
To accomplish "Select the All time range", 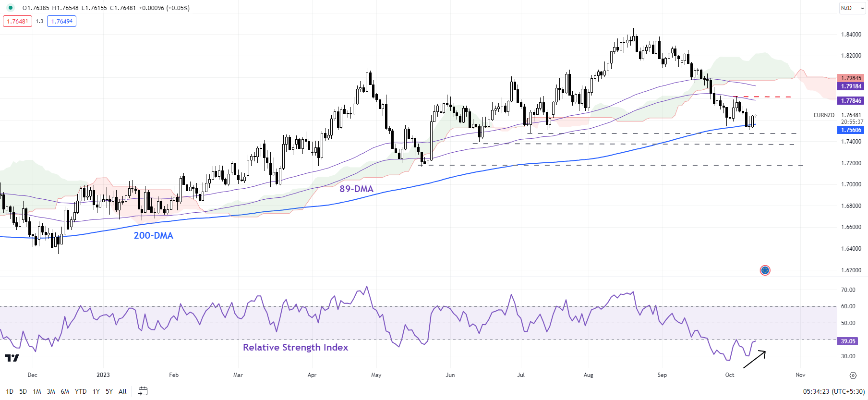I will (122, 391).
